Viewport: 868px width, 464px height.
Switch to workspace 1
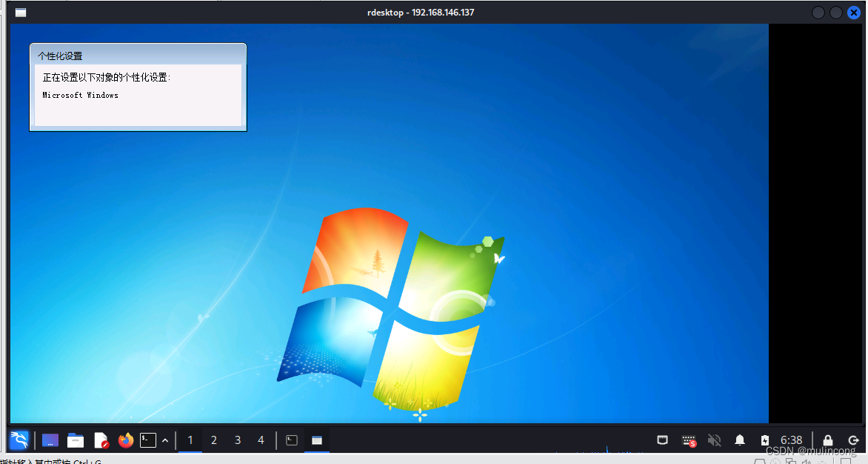tap(190, 440)
